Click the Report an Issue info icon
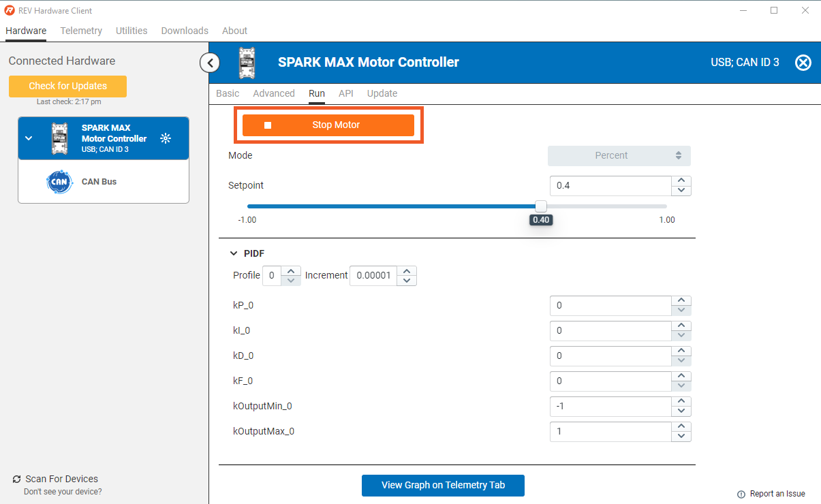821x504 pixels. 741,494
